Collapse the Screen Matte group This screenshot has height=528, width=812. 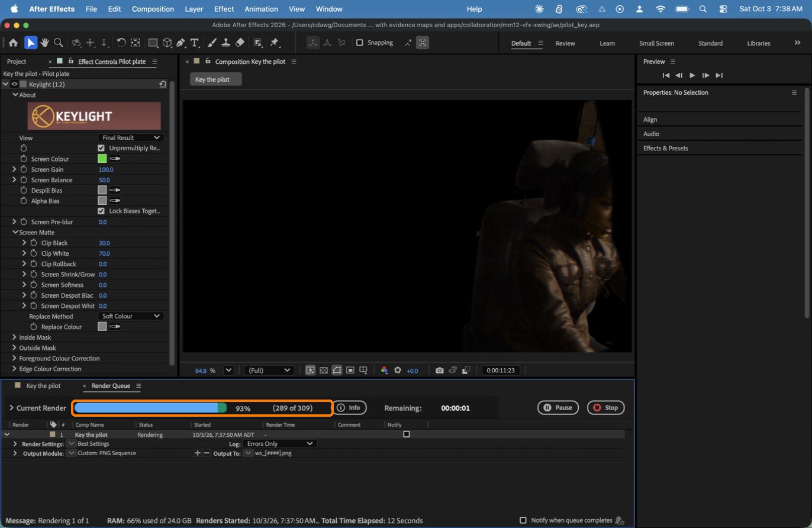(x=15, y=233)
